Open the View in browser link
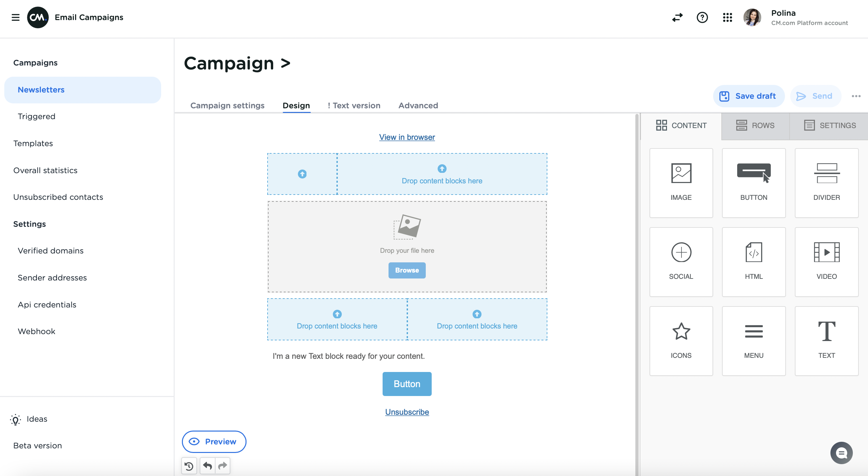Viewport: 868px width, 476px height. 407,137
